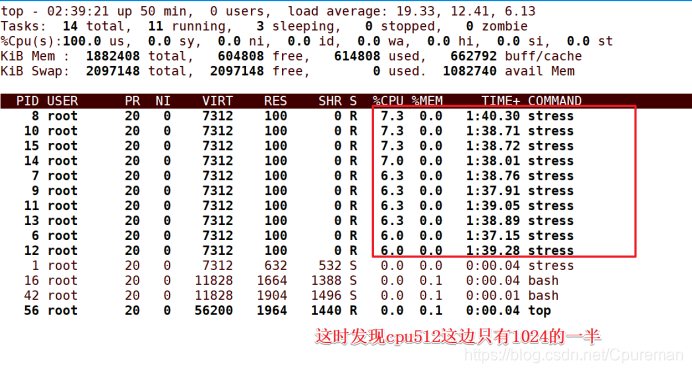
Task: Click PID 15 in the process list
Action: 31,146
